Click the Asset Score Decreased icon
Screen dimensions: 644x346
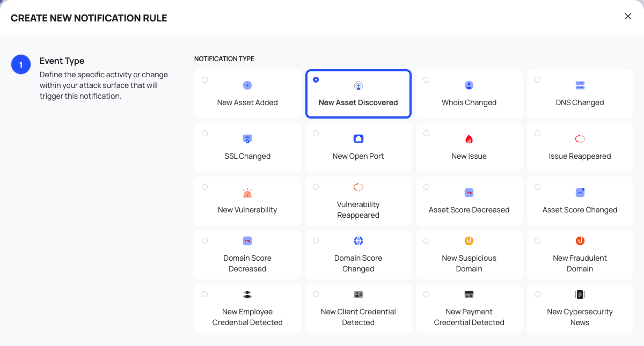point(469,193)
